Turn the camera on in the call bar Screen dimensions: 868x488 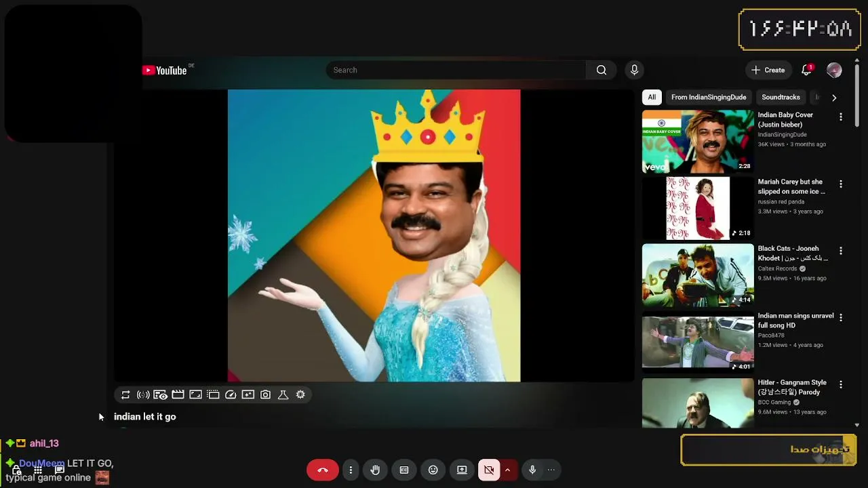click(x=489, y=470)
